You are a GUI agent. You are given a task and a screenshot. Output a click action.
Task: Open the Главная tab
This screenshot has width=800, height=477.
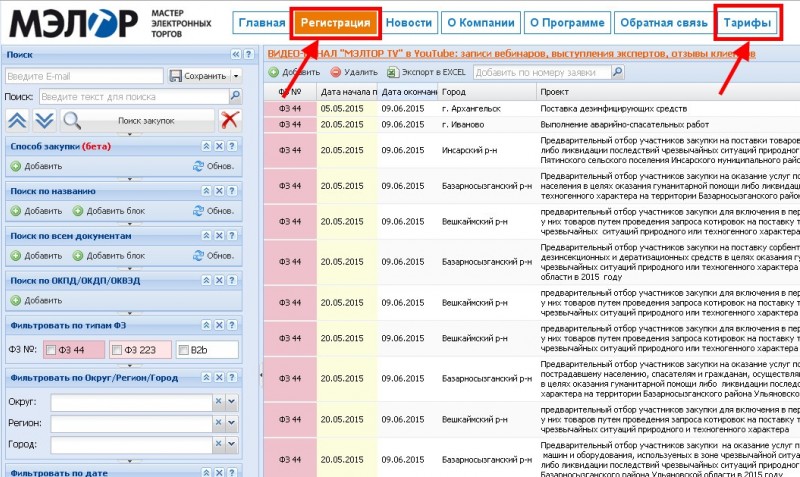(261, 23)
